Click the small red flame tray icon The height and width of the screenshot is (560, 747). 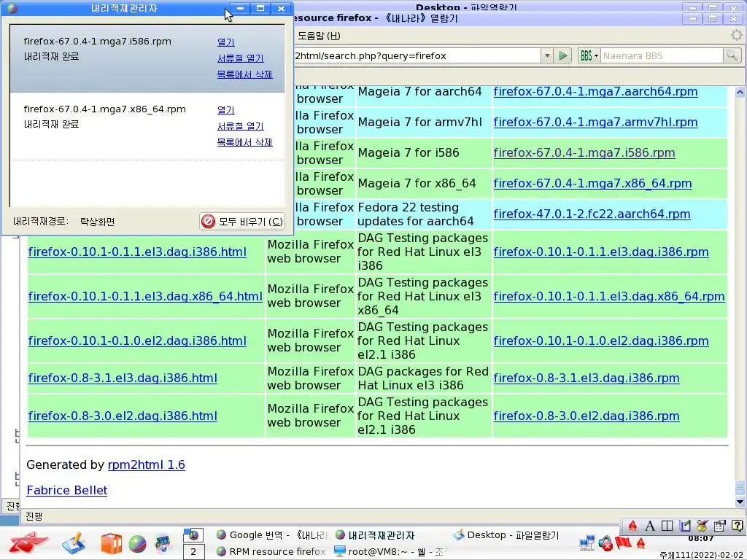coord(641,542)
